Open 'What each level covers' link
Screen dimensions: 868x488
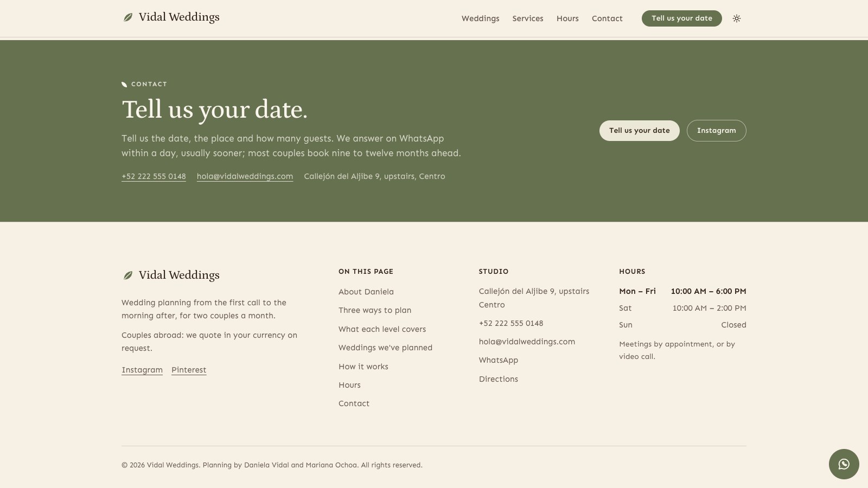coord(382,329)
